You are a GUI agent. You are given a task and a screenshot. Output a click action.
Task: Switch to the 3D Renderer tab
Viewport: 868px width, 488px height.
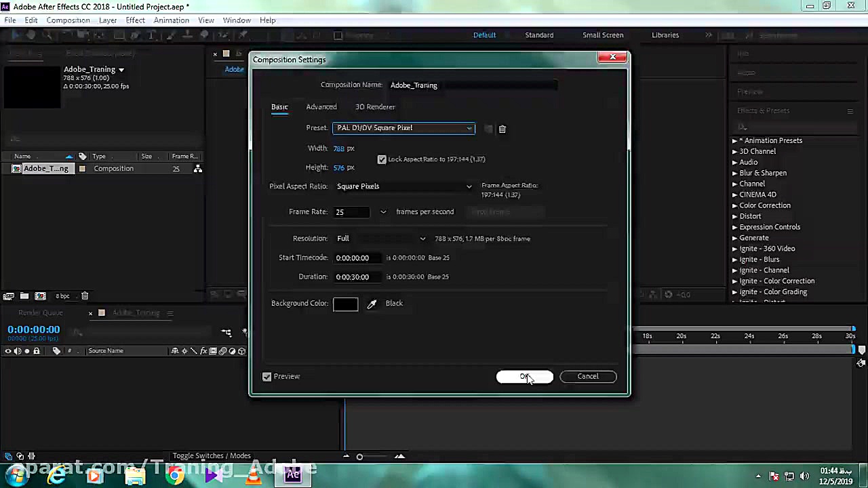pos(375,107)
